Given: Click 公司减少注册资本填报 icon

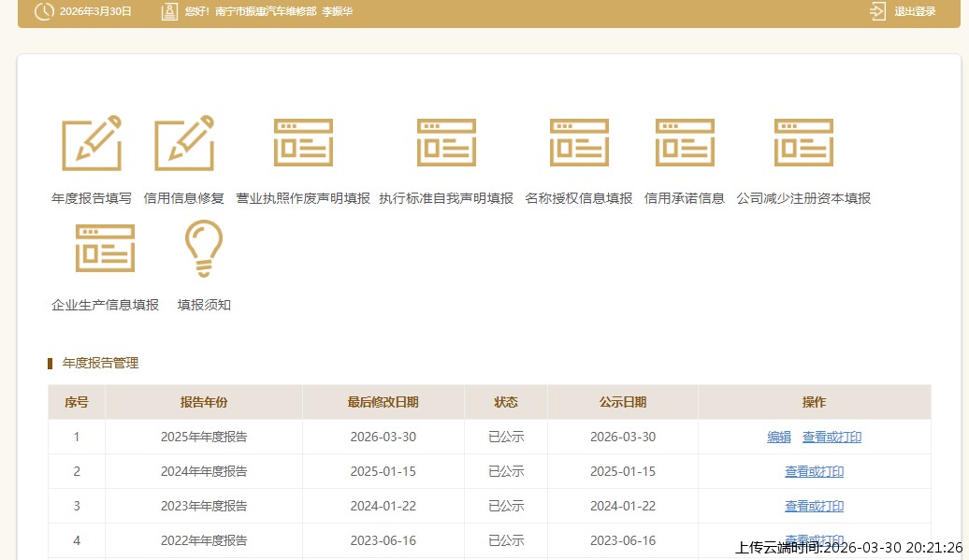Looking at the screenshot, I should [x=803, y=143].
